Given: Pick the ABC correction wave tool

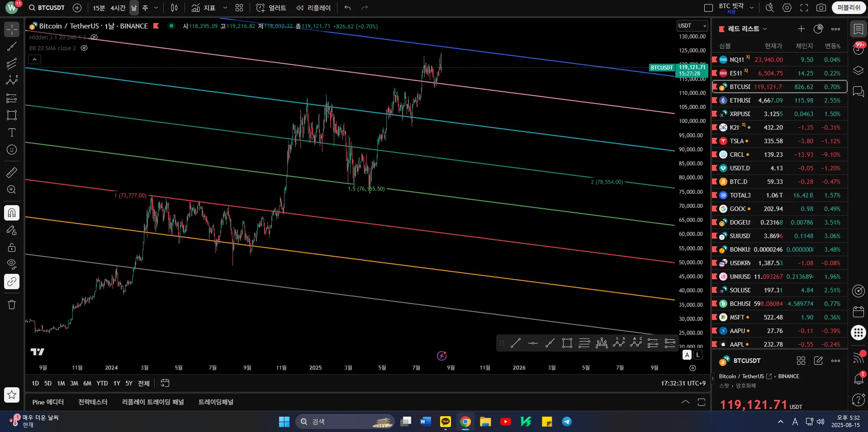Looking at the screenshot, I should (x=636, y=343).
